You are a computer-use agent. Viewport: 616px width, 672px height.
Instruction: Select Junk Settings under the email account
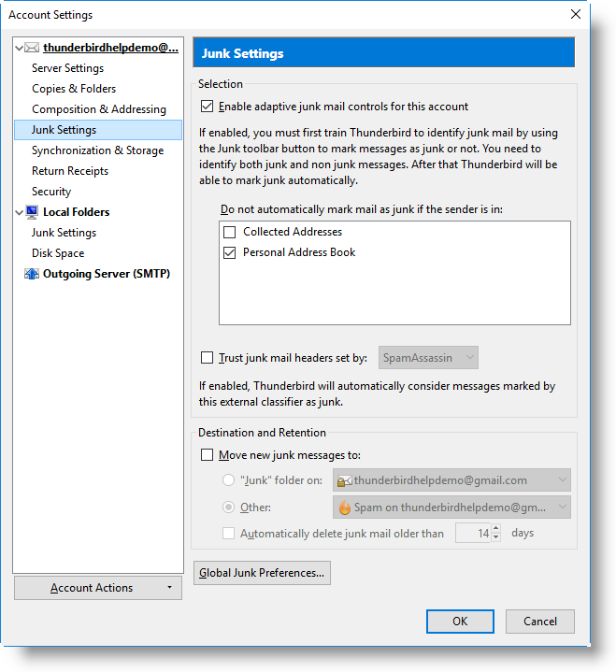(x=98, y=130)
